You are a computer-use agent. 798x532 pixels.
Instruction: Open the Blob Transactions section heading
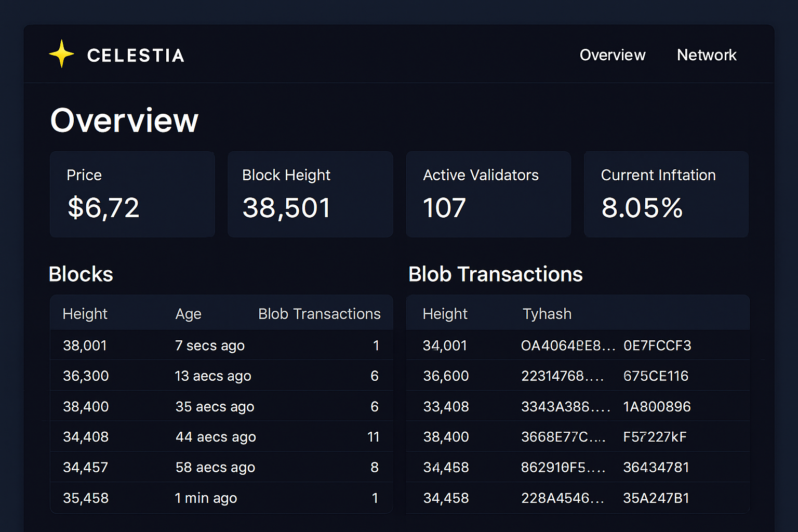(x=495, y=274)
